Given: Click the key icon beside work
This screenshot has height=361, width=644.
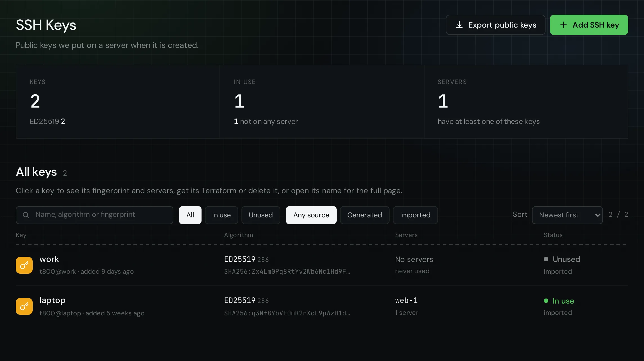Looking at the screenshot, I should [24, 265].
